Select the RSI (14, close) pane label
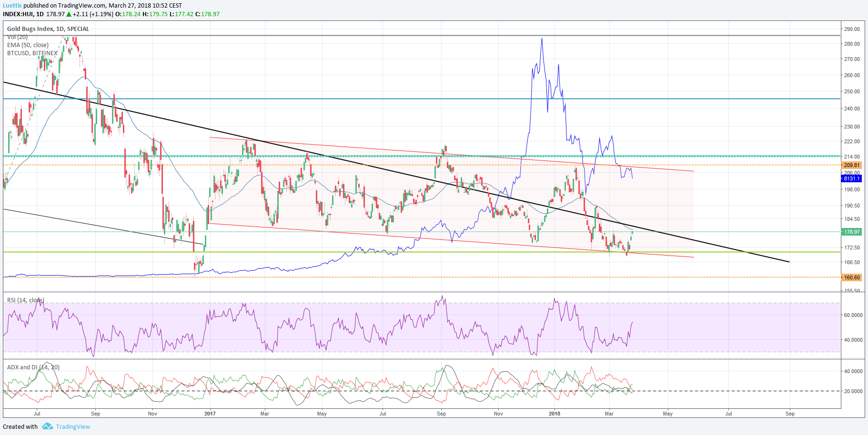The image size is (868, 435). [25, 300]
